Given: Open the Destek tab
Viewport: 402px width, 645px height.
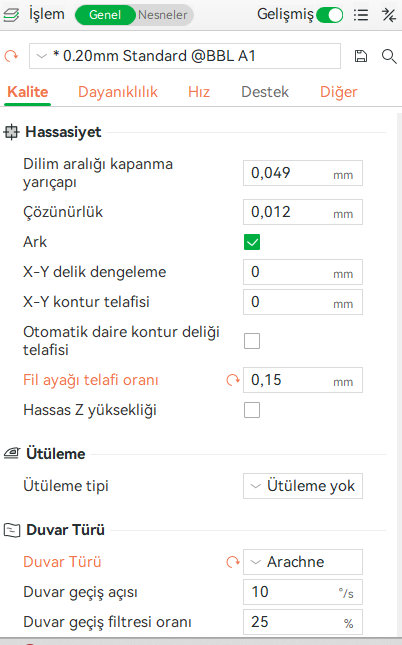Looking at the screenshot, I should coord(265,92).
